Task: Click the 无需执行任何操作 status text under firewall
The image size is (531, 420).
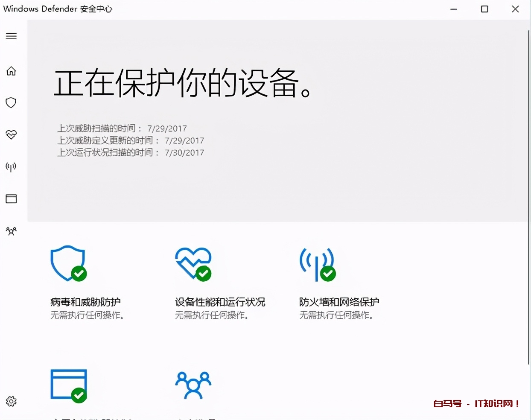Action: tap(336, 315)
